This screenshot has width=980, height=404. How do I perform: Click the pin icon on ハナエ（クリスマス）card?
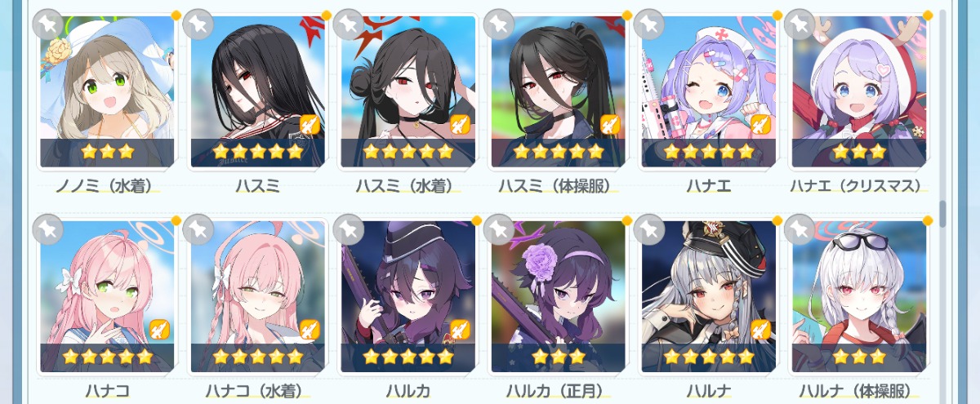[800, 24]
